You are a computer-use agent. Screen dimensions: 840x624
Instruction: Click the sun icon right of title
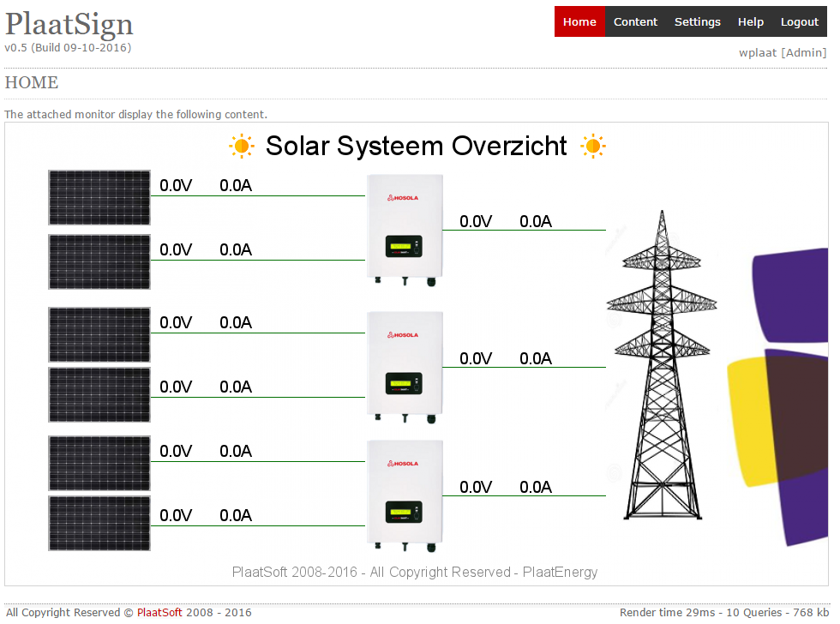tap(593, 146)
